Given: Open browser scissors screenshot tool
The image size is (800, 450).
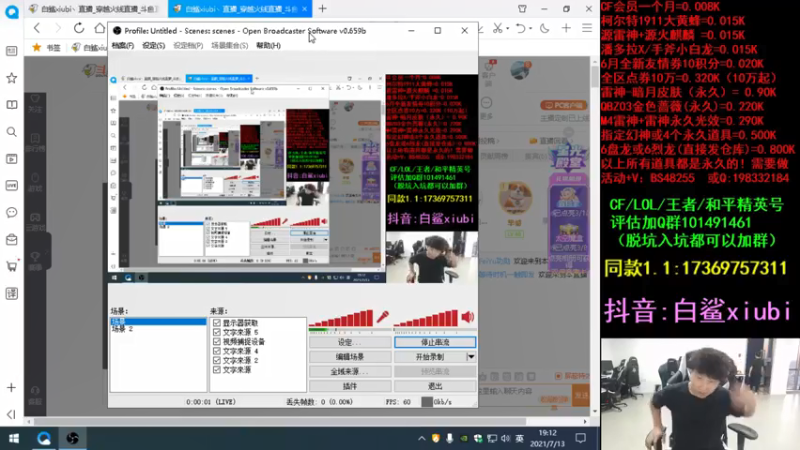Looking at the screenshot, I should (496, 29).
